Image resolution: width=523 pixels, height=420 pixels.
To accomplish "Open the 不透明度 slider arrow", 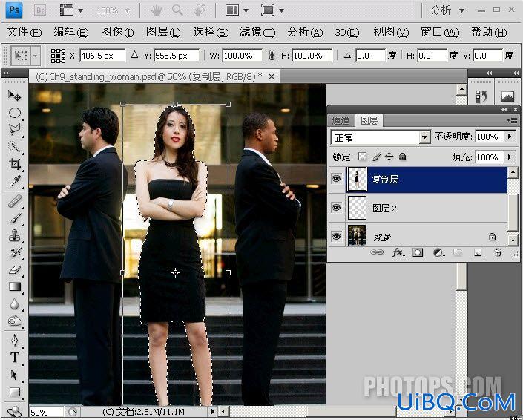I will click(x=510, y=137).
